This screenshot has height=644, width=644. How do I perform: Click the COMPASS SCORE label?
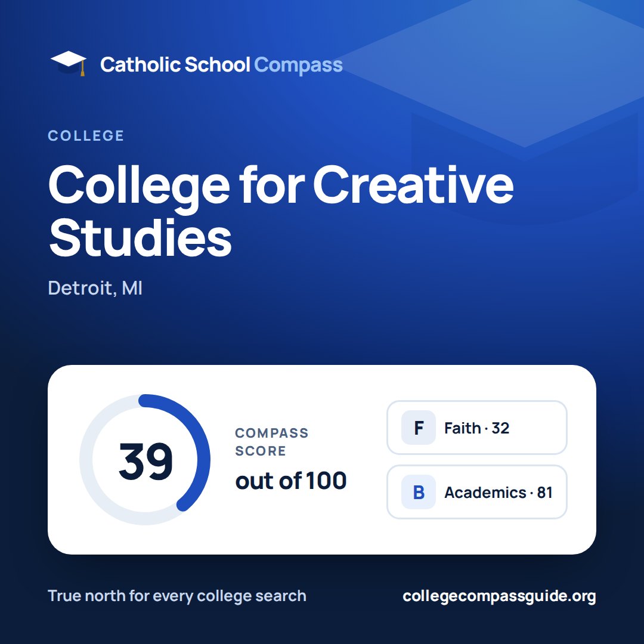272,442
